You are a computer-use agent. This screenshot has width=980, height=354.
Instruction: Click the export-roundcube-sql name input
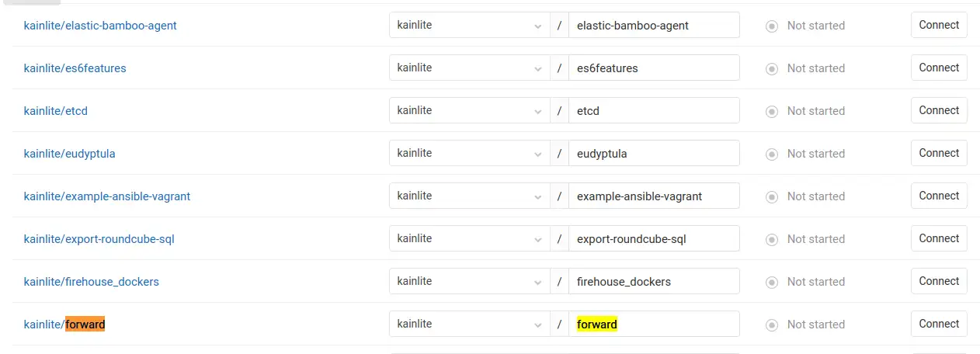[654, 238]
